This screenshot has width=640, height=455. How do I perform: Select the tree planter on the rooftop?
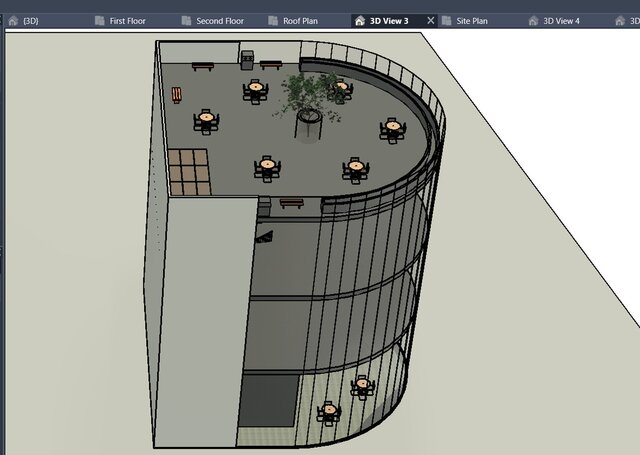click(x=308, y=124)
